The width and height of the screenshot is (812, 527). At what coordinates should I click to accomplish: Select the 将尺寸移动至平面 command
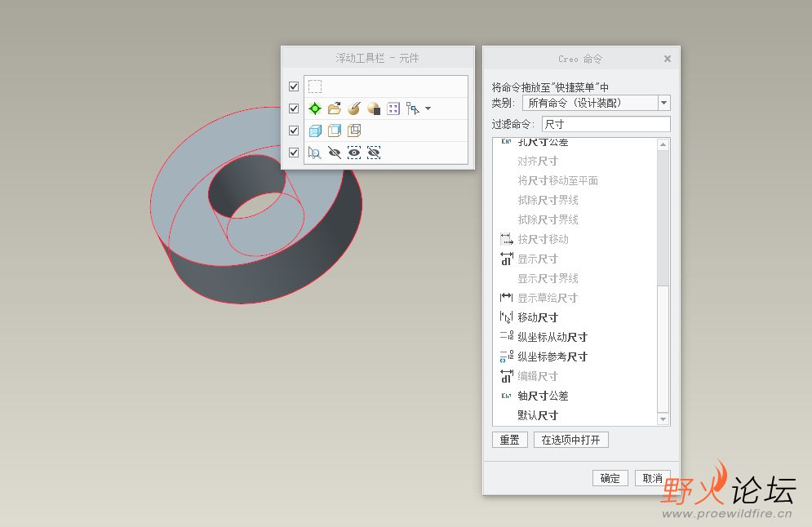[x=557, y=180]
